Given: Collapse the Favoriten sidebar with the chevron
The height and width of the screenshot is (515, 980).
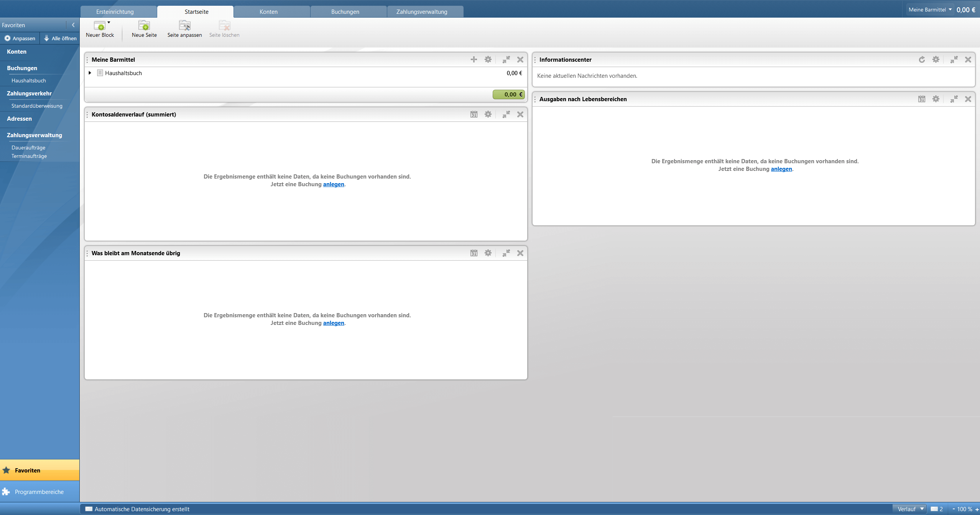Looking at the screenshot, I should tap(73, 25).
